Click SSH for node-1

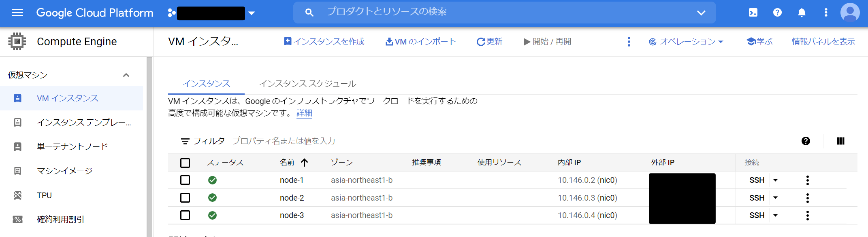point(757,180)
